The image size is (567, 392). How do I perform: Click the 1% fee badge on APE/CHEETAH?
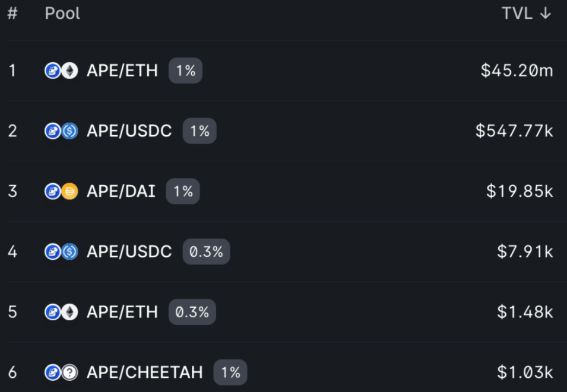point(230,372)
